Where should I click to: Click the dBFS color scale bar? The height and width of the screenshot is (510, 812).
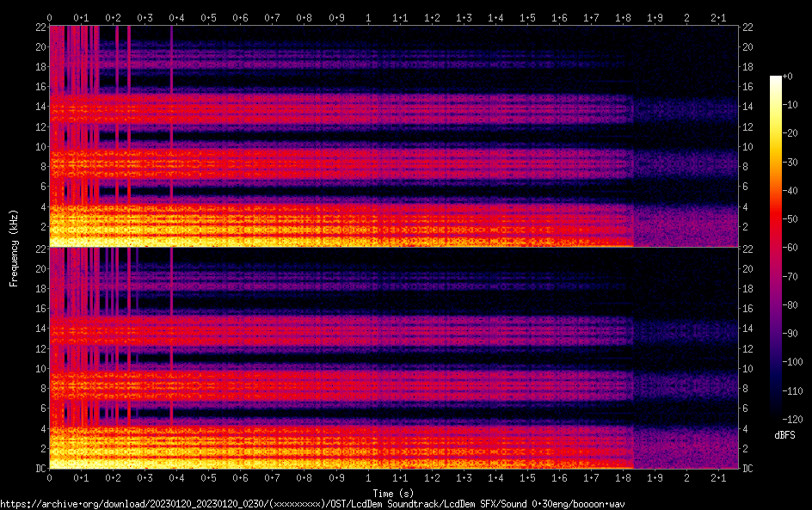776,249
